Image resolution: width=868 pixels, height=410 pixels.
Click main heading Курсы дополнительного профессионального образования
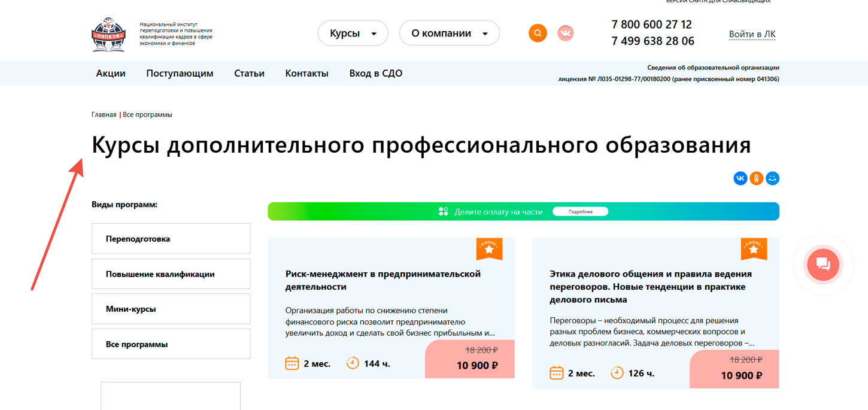[421, 145]
